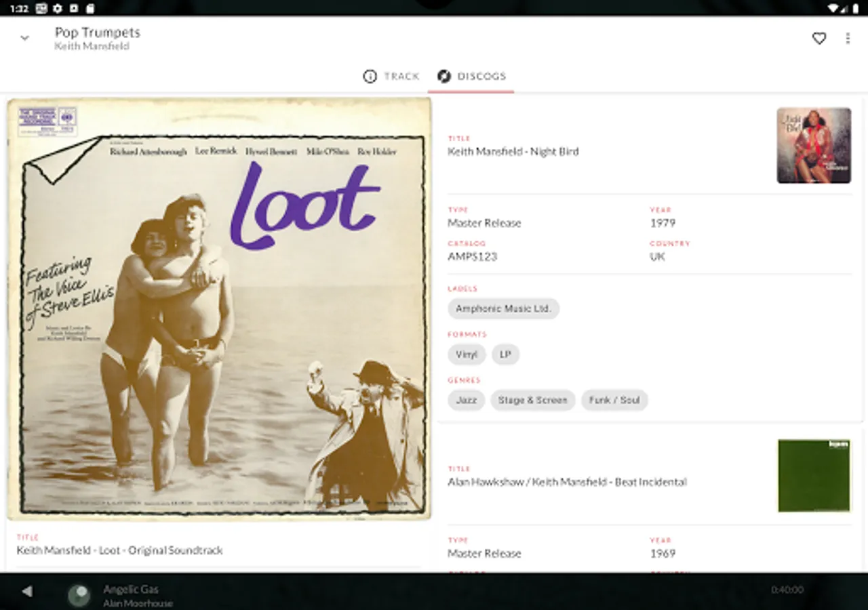Tap the Funk / Soul genre chip
Viewport: 868px width, 610px height.
click(x=614, y=400)
